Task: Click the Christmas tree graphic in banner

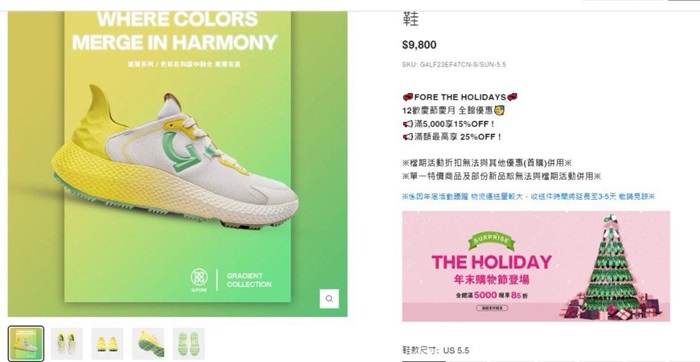Action: 614,267
